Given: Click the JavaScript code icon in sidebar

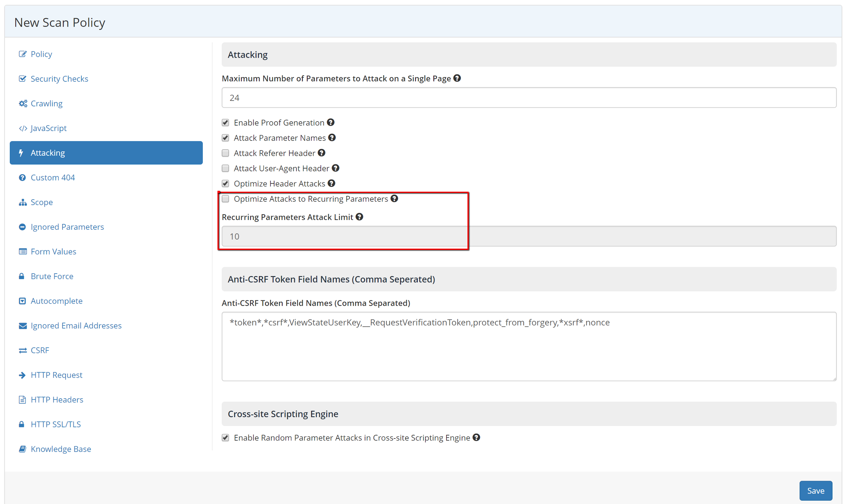Looking at the screenshot, I should pos(23,128).
